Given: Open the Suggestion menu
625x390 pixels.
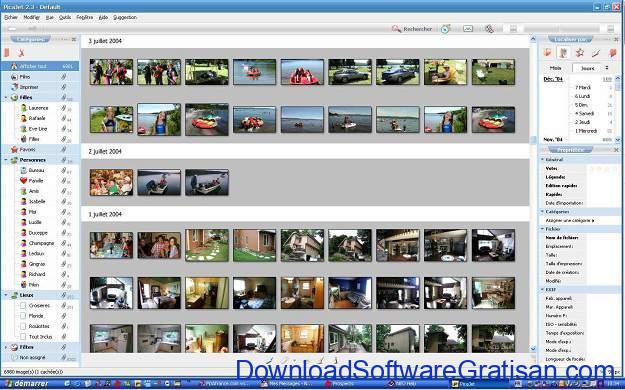Looking at the screenshot, I should click(x=125, y=18).
